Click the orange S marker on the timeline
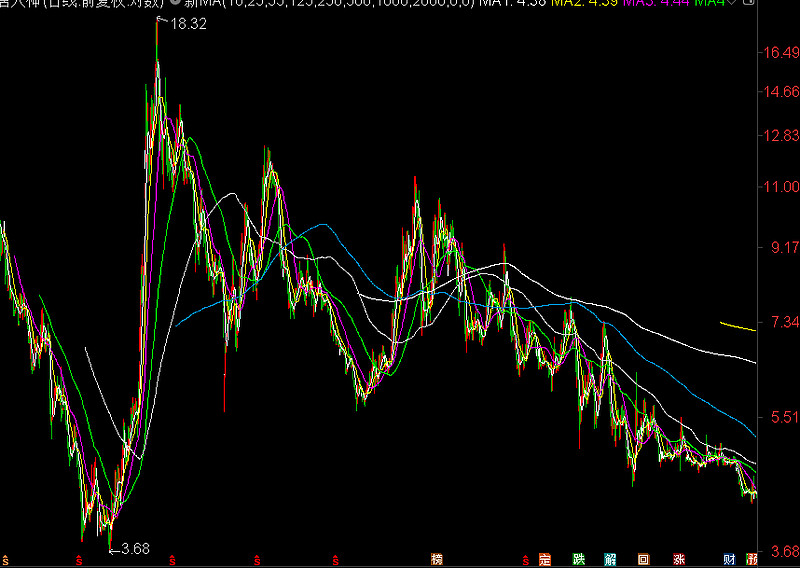This screenshot has width=800, height=568. (x=6, y=561)
